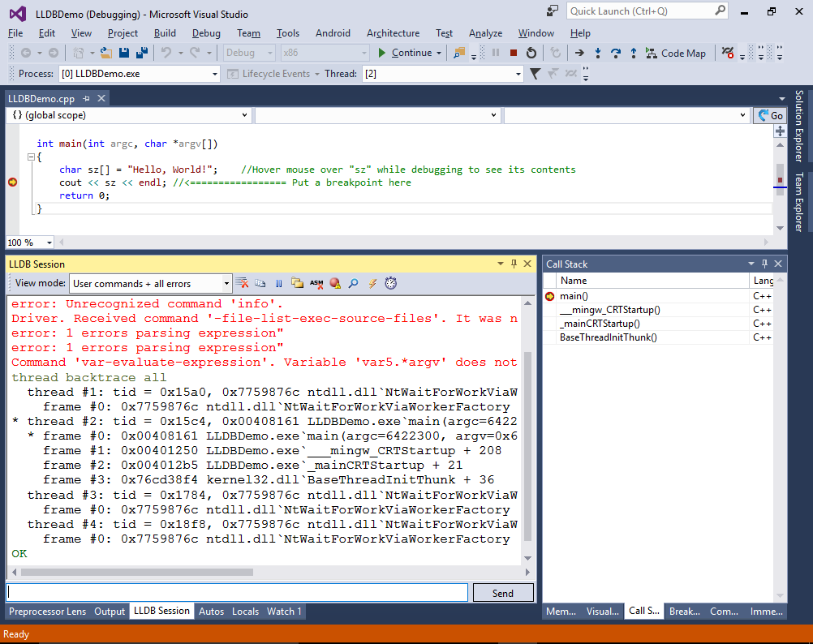The width and height of the screenshot is (813, 644).
Task: Switch to the Break... tab
Action: [x=685, y=612]
